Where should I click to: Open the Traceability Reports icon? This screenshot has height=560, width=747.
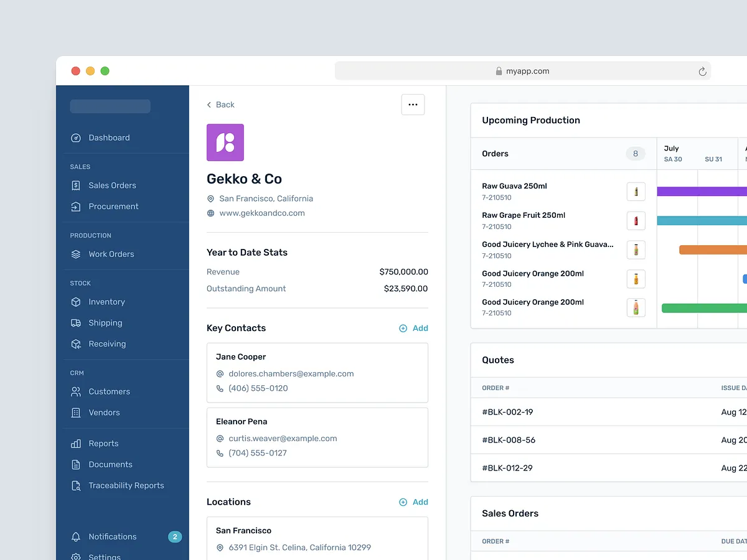pos(75,485)
